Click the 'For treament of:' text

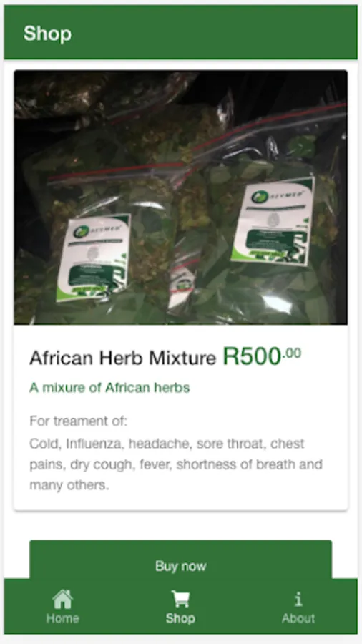click(x=79, y=421)
